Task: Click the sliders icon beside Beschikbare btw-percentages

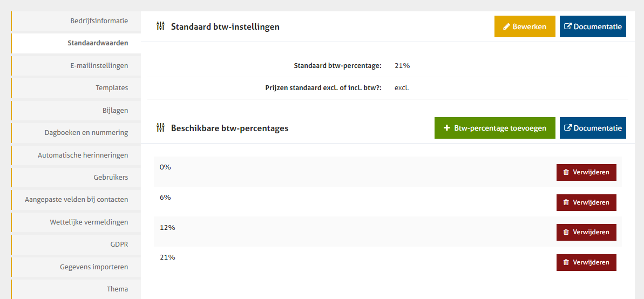Action: tap(160, 128)
